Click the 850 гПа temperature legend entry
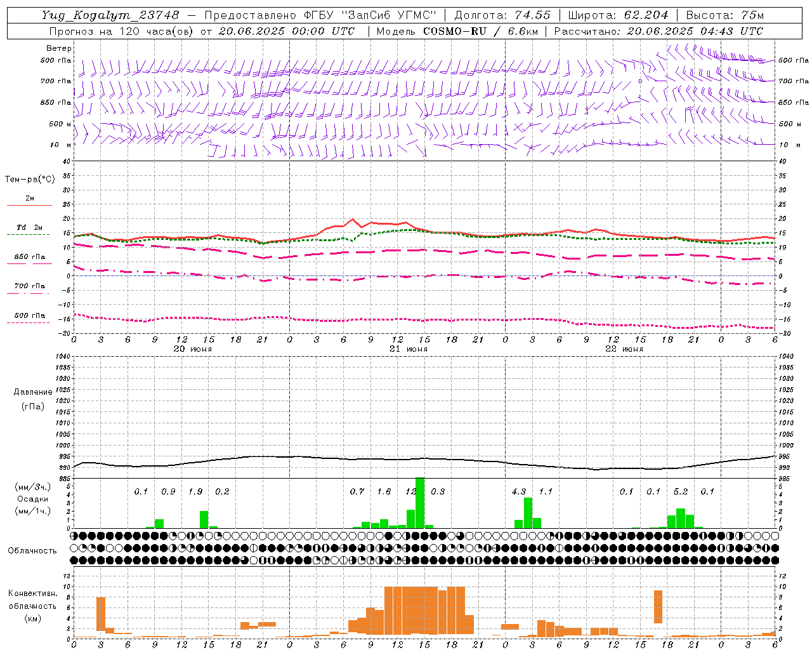 point(29,257)
